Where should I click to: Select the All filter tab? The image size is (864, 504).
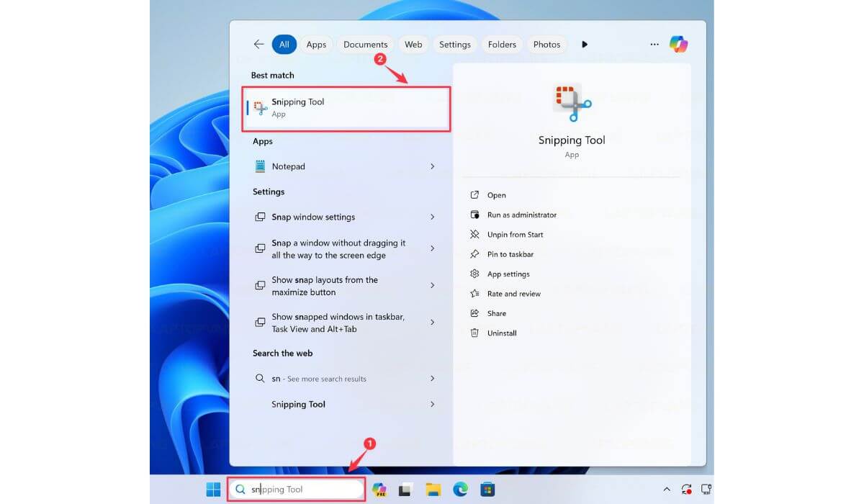click(284, 44)
